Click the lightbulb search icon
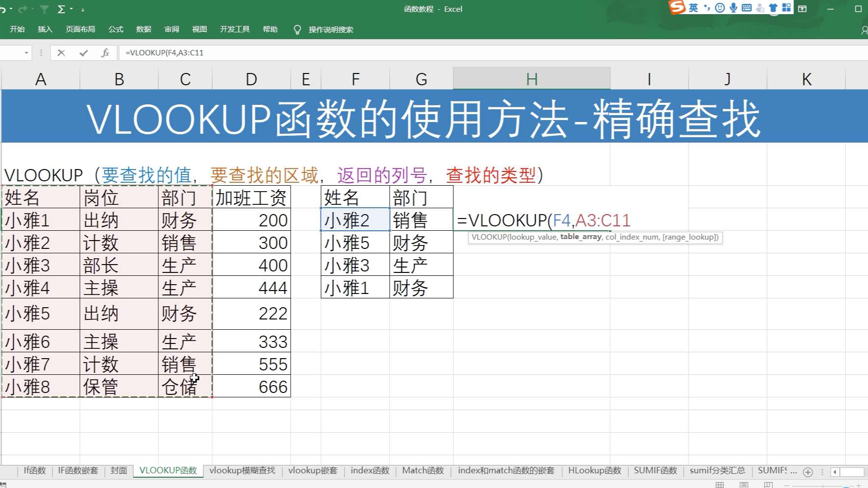The height and width of the screenshot is (488, 868). [x=297, y=30]
